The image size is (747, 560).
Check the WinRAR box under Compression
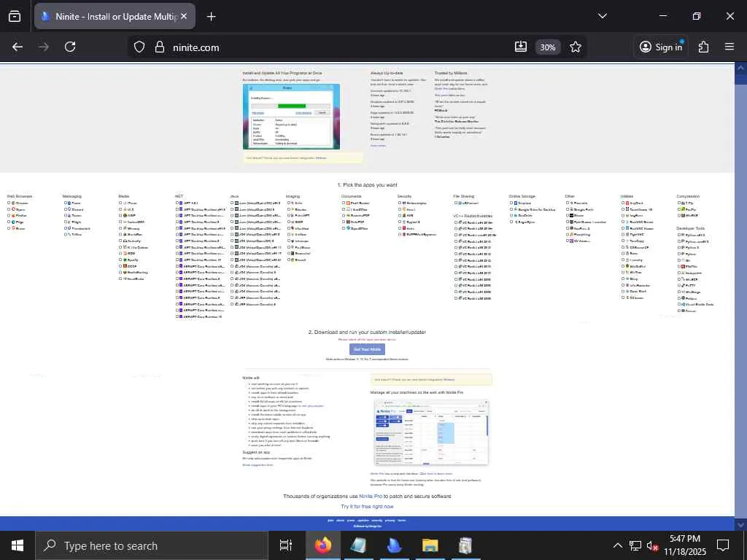click(x=679, y=215)
